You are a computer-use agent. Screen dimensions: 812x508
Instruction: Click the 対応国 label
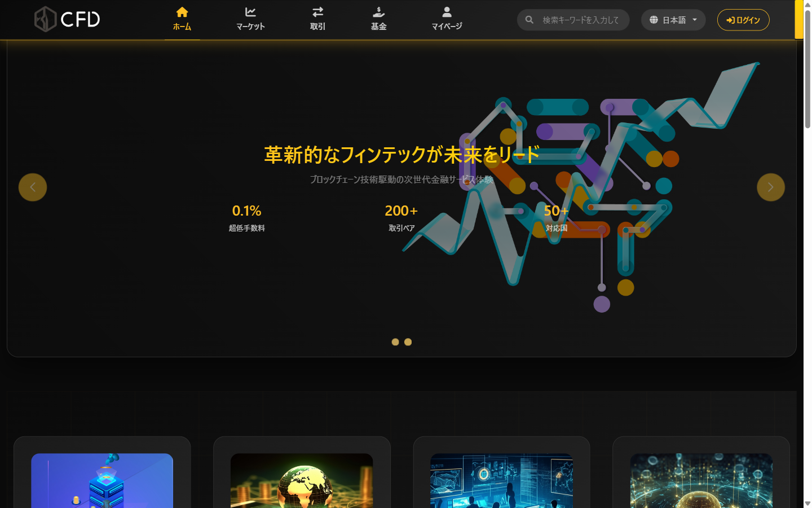(557, 228)
